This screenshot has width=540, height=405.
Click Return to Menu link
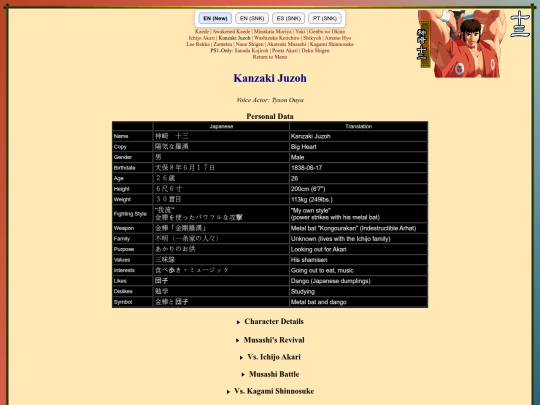click(270, 57)
